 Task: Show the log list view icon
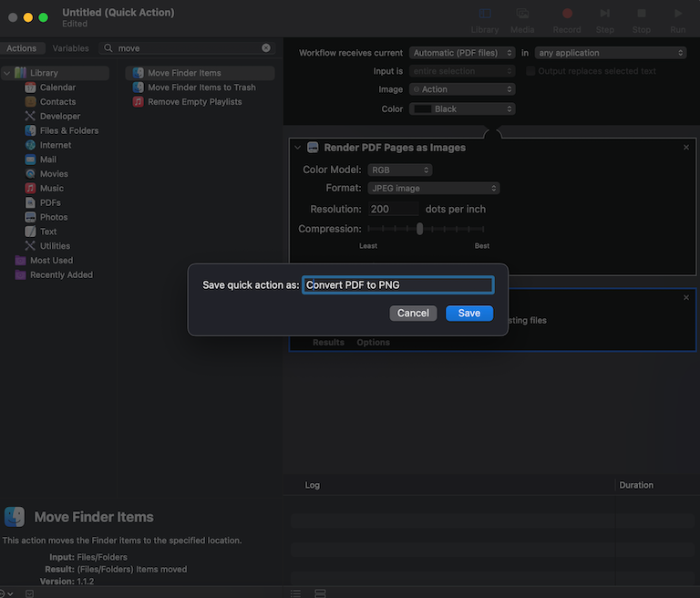(x=295, y=593)
